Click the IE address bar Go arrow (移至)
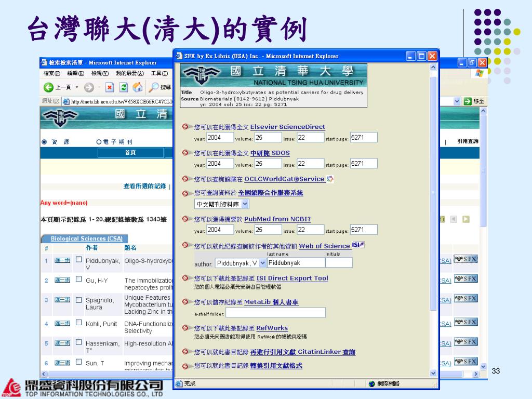The height and width of the screenshot is (399, 532). click(468, 101)
